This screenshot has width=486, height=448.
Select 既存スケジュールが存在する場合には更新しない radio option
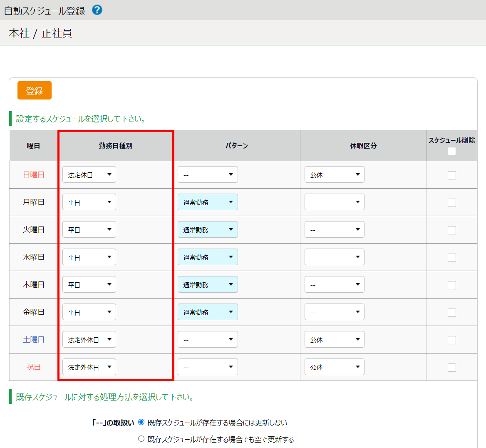pyautogui.click(x=141, y=422)
